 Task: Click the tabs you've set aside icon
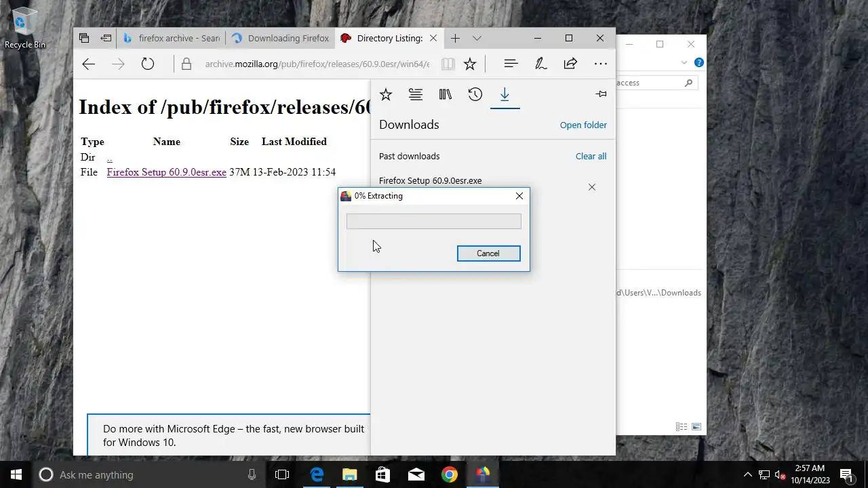tap(84, 38)
